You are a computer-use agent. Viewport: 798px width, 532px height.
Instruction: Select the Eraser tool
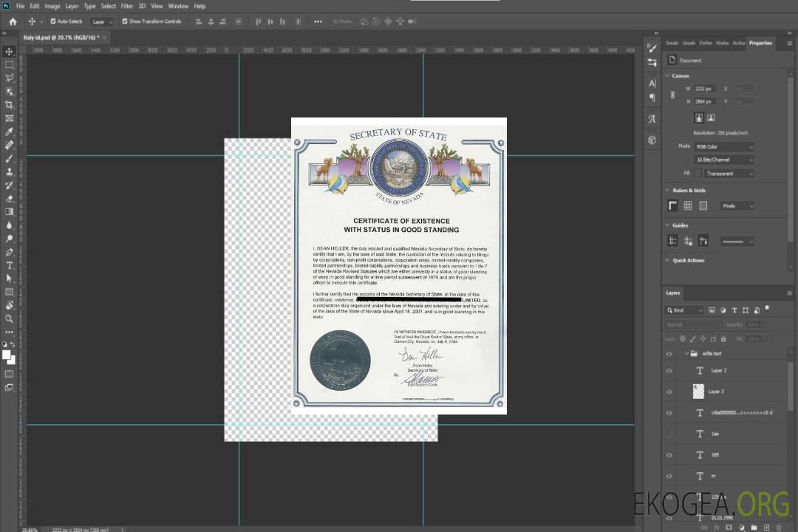pyautogui.click(x=9, y=199)
